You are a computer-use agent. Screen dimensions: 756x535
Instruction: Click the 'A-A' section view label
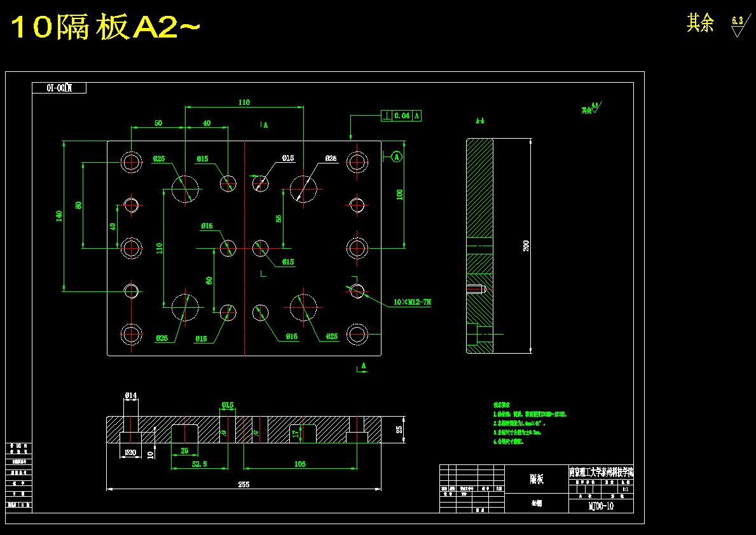click(x=479, y=121)
